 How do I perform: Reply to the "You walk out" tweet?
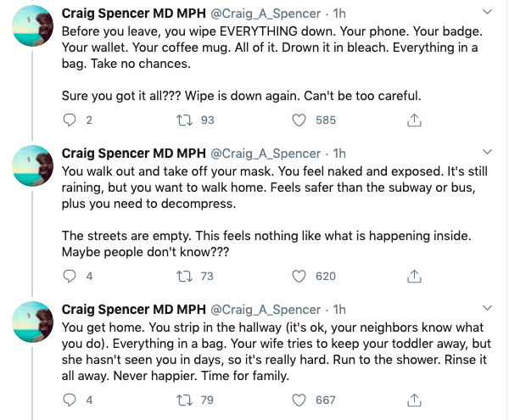(71, 276)
